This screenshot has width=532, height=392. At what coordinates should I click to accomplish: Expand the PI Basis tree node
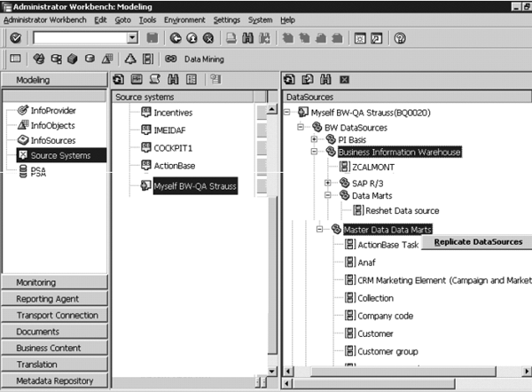315,139
